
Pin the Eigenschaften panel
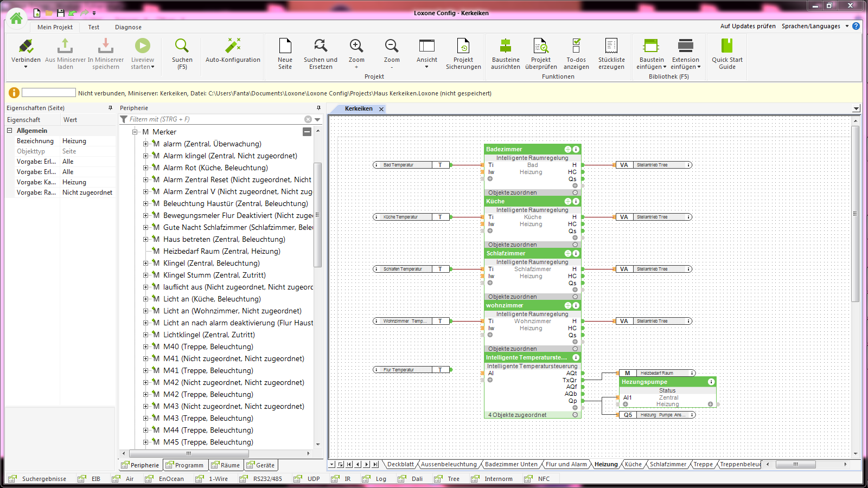click(x=110, y=108)
